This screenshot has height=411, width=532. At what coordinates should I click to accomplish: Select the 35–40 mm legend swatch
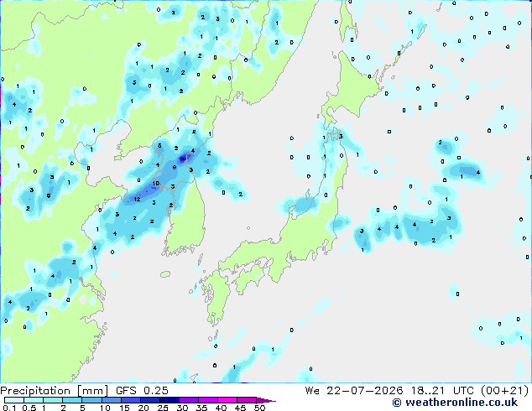pos(208,400)
